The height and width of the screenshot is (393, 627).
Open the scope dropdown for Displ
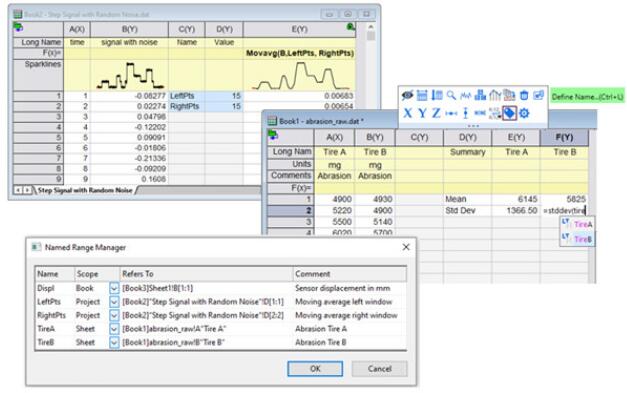[x=114, y=288]
